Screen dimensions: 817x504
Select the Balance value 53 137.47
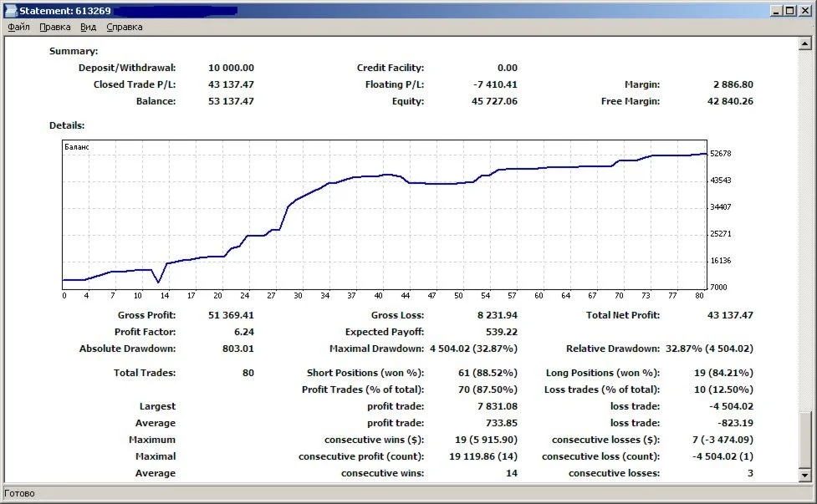[231, 101]
